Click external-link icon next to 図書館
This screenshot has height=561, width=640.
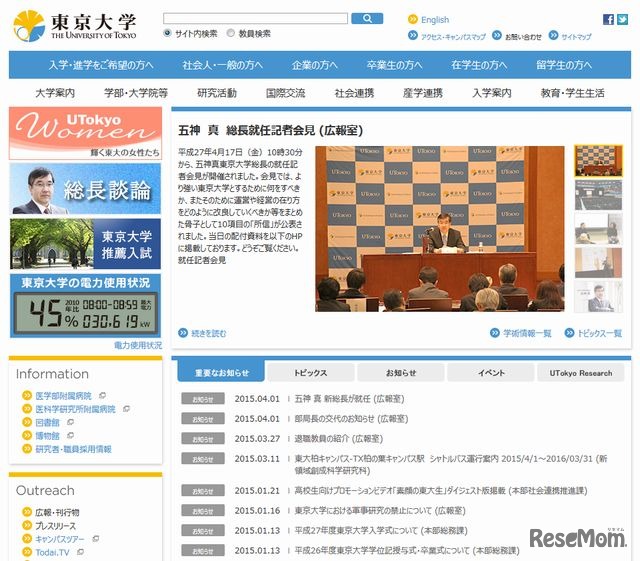[x=70, y=422]
